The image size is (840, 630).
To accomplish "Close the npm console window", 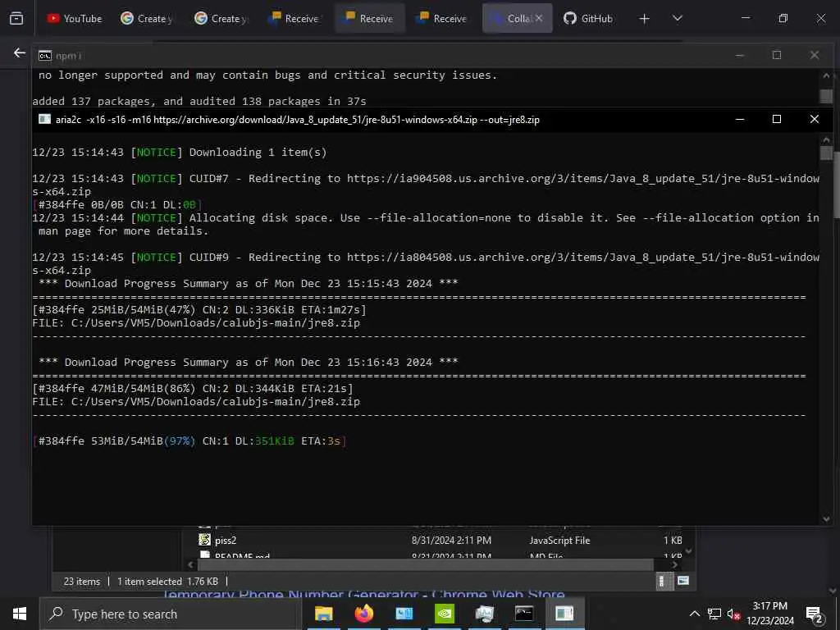I will 815,55.
